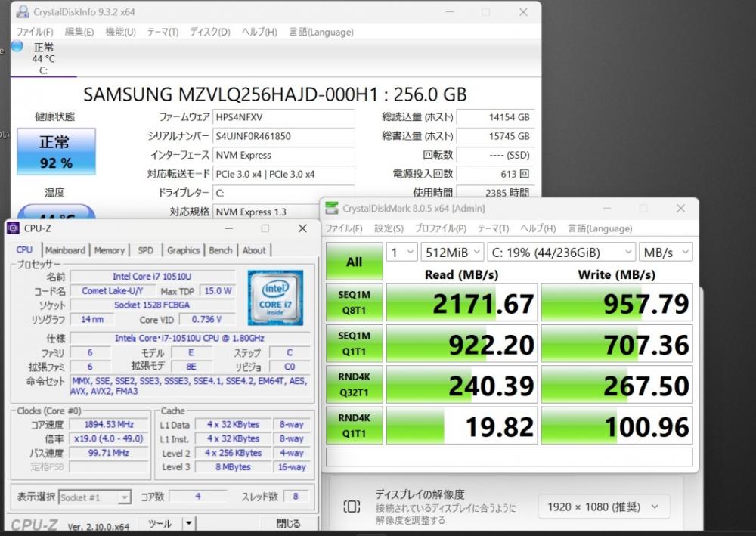The image size is (756, 536).
Task: Open the プロファイル menu in CrystalDiskMark
Action: pyautogui.click(x=441, y=228)
